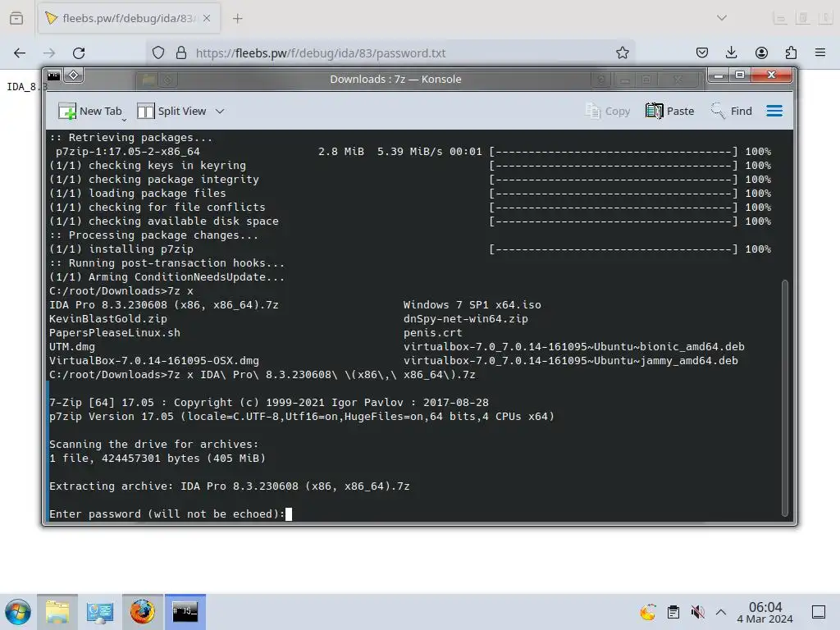840x630 pixels.
Task: Open system settings taskbar icon
Action: pyautogui.click(x=99, y=612)
